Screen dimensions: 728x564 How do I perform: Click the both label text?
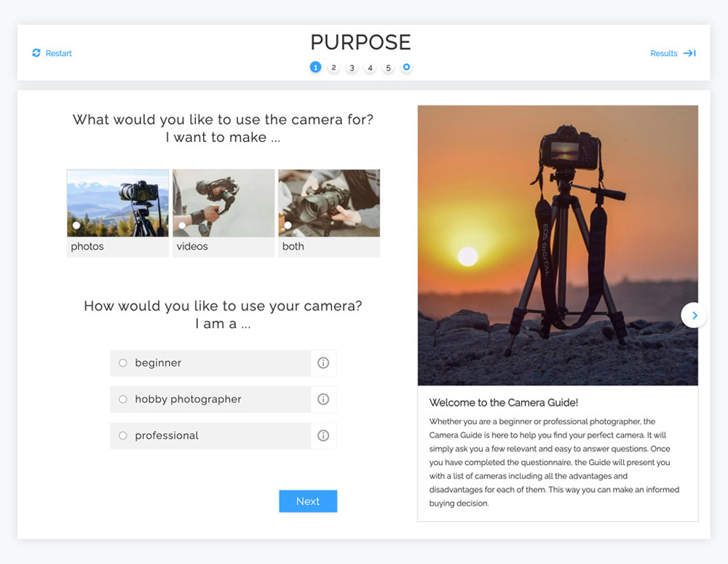[x=293, y=247]
